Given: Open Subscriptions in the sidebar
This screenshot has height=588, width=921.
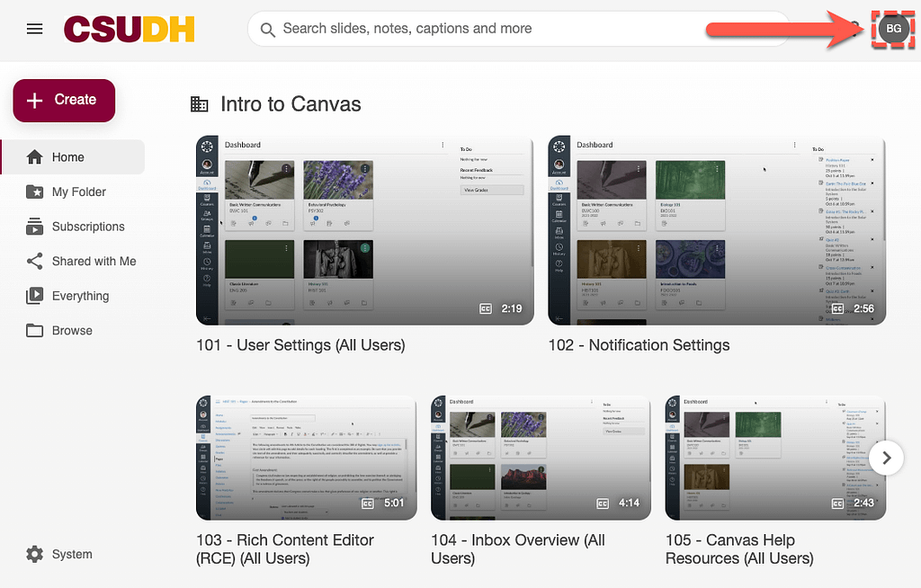Looking at the screenshot, I should [74, 227].
